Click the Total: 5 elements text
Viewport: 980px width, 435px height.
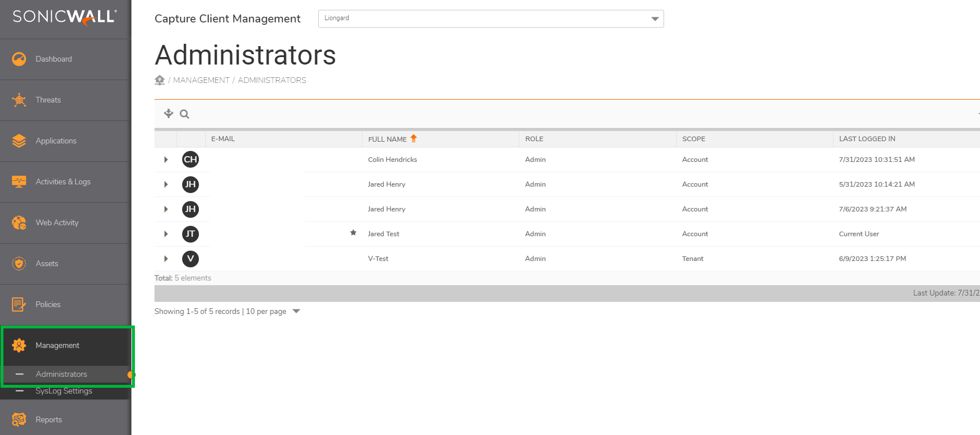tap(183, 278)
